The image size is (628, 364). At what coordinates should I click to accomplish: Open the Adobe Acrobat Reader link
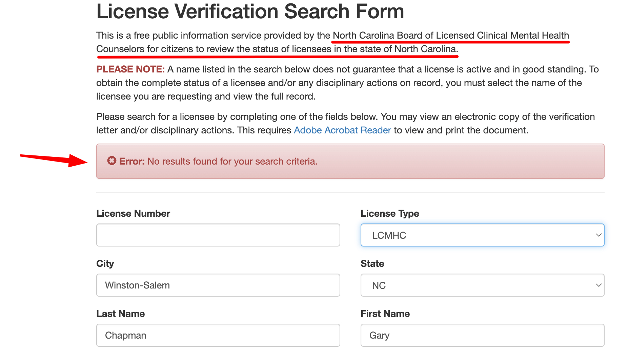(342, 130)
